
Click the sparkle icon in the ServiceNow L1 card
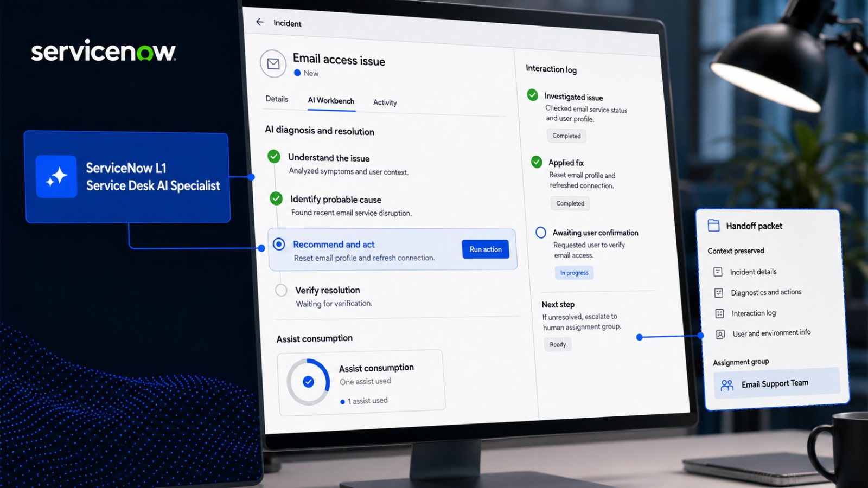coord(56,177)
